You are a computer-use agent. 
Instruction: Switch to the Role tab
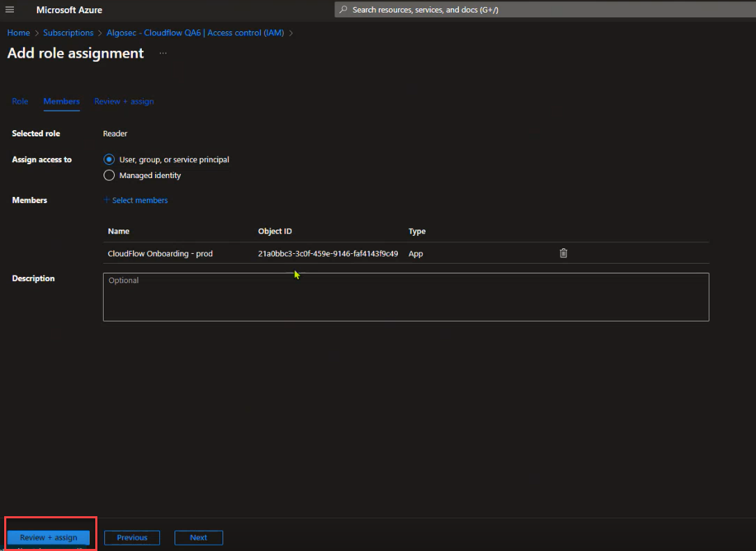19,102
